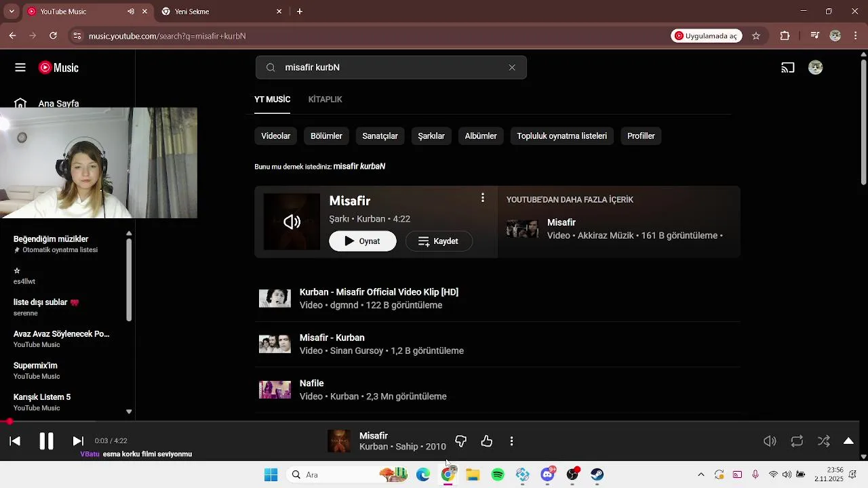Expand the now playing page
The width and height of the screenshot is (868, 488).
[x=848, y=441]
